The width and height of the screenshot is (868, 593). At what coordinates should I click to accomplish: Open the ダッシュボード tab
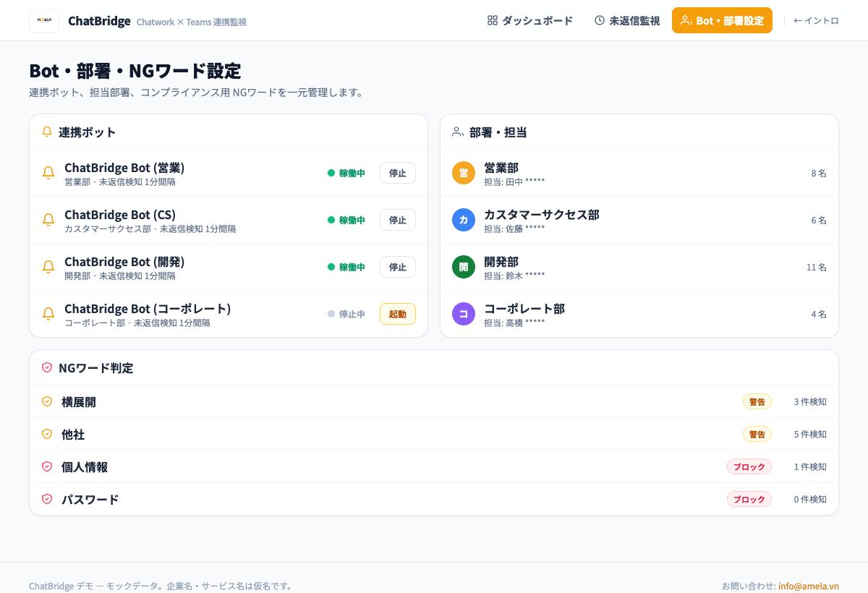pyautogui.click(x=530, y=20)
